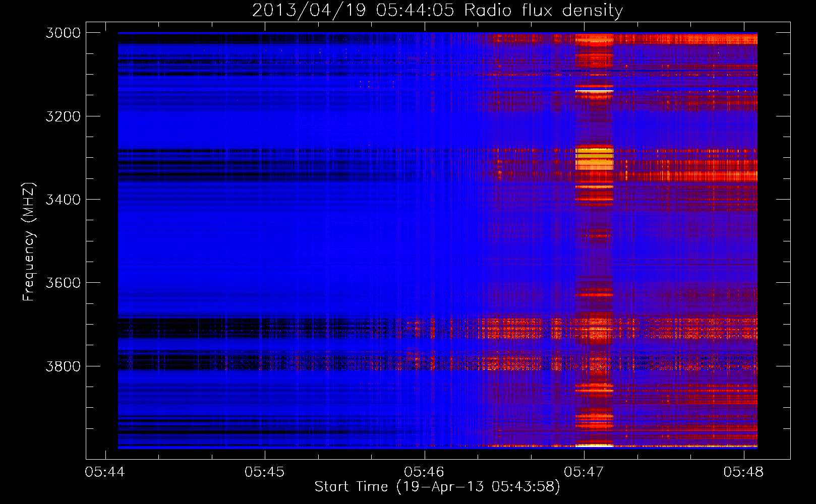Click the Frequency (MHZ) axis title
The image size is (816, 504).
[x=29, y=241]
